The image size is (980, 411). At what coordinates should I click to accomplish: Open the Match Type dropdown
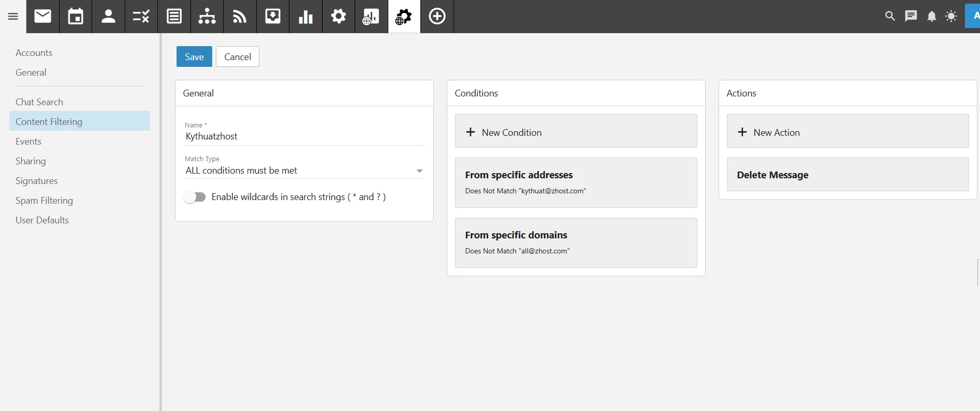304,171
